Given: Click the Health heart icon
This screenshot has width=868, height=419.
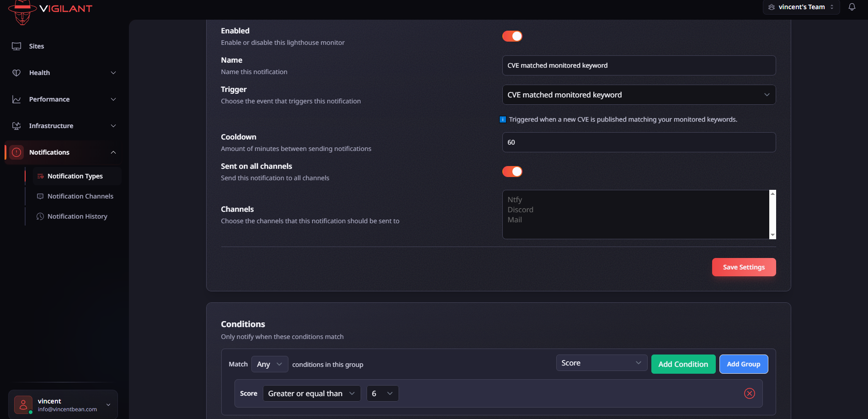Looking at the screenshot, I should pos(16,73).
